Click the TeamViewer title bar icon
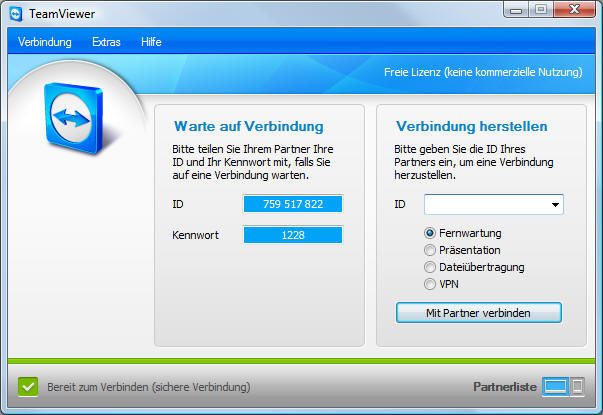The height and width of the screenshot is (415, 603). pos(15,13)
